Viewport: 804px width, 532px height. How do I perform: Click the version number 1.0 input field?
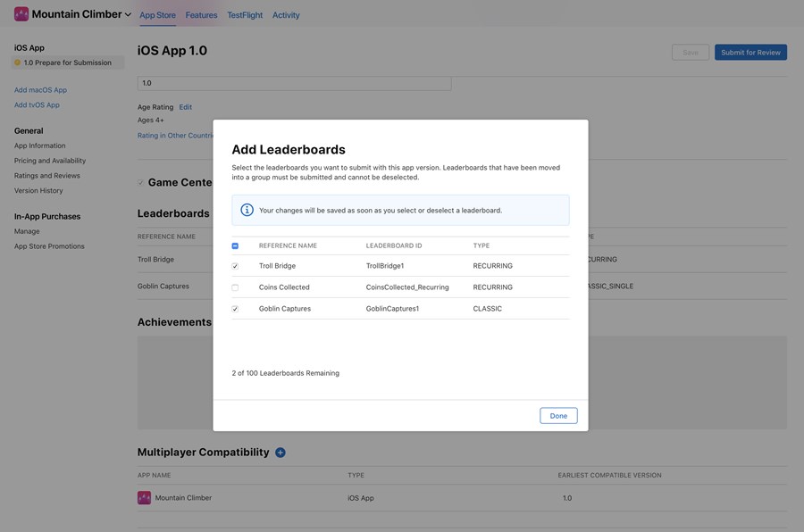[294, 83]
